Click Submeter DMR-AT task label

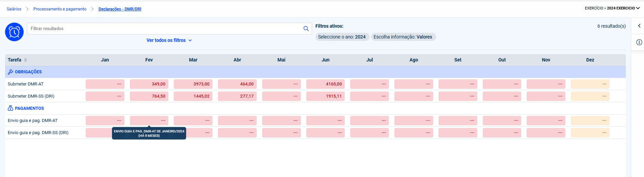26,84
